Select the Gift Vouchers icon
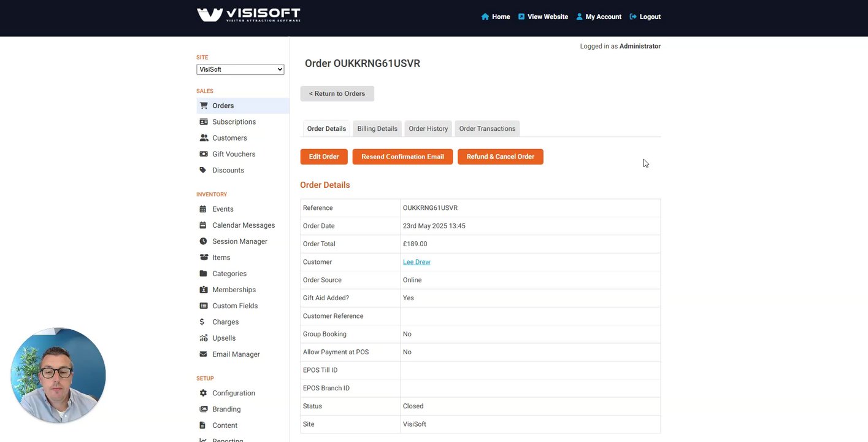868x442 pixels. [204, 154]
